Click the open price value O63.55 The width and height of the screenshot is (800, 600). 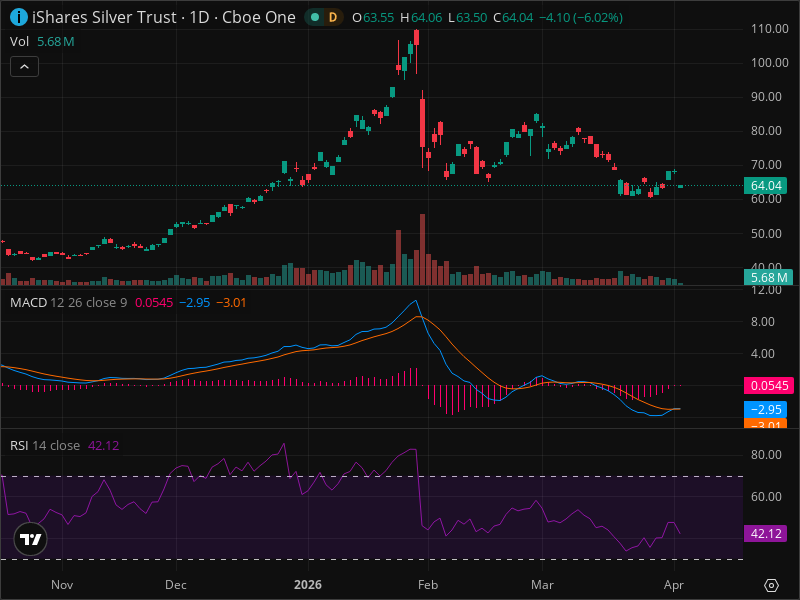(373, 18)
